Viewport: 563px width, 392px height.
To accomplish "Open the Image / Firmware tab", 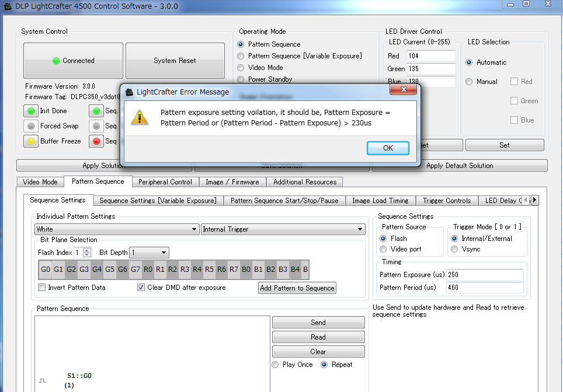I will click(x=232, y=182).
